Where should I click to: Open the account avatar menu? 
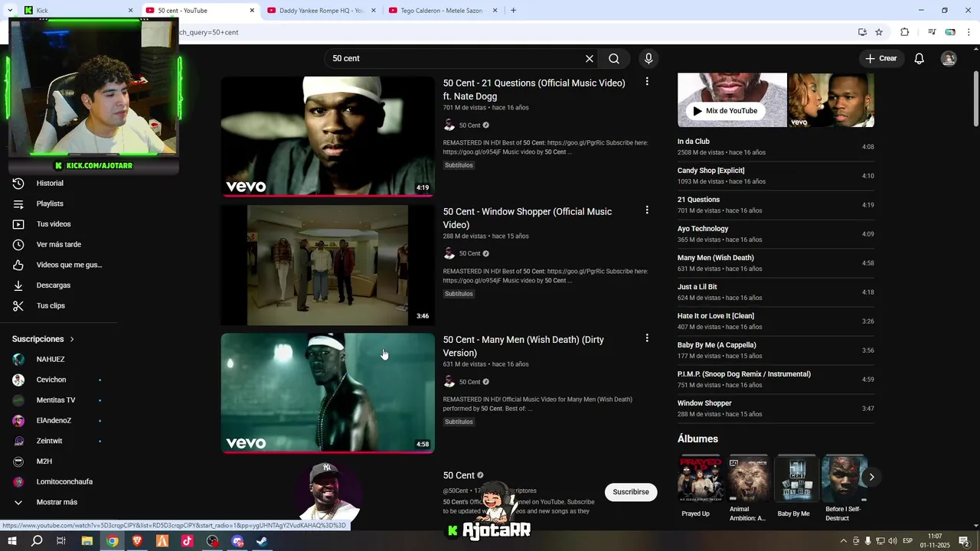[949, 59]
